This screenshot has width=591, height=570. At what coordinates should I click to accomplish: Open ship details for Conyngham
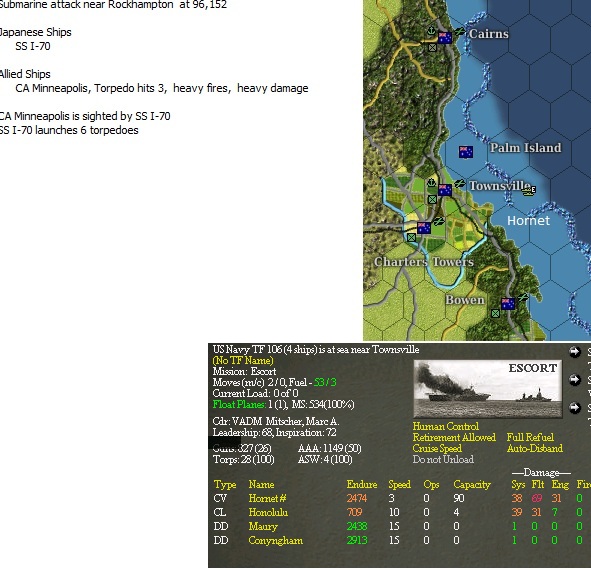click(x=276, y=541)
